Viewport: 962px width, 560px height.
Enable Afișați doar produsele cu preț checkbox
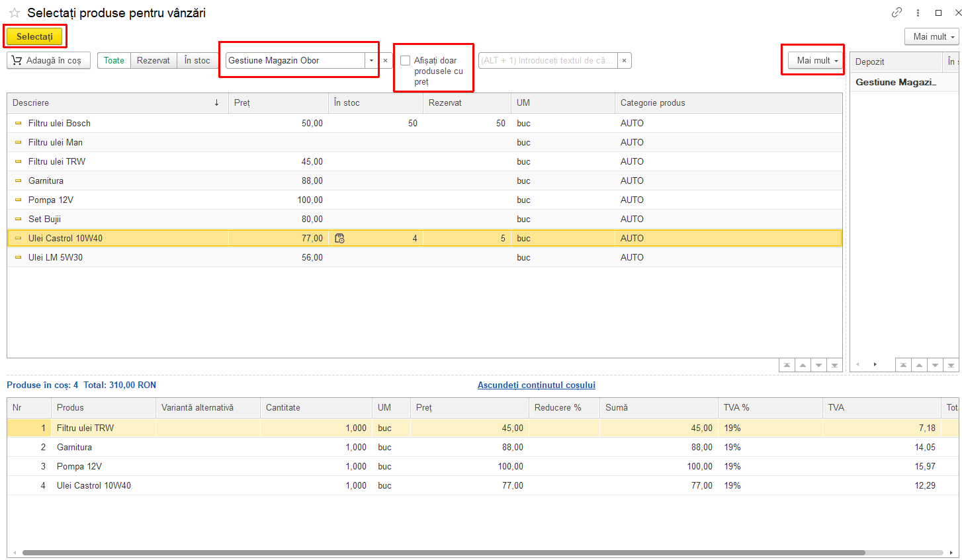[x=406, y=60]
